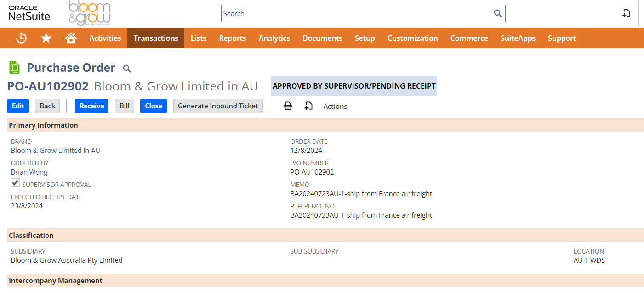Open the Reports menu

pyautogui.click(x=233, y=38)
